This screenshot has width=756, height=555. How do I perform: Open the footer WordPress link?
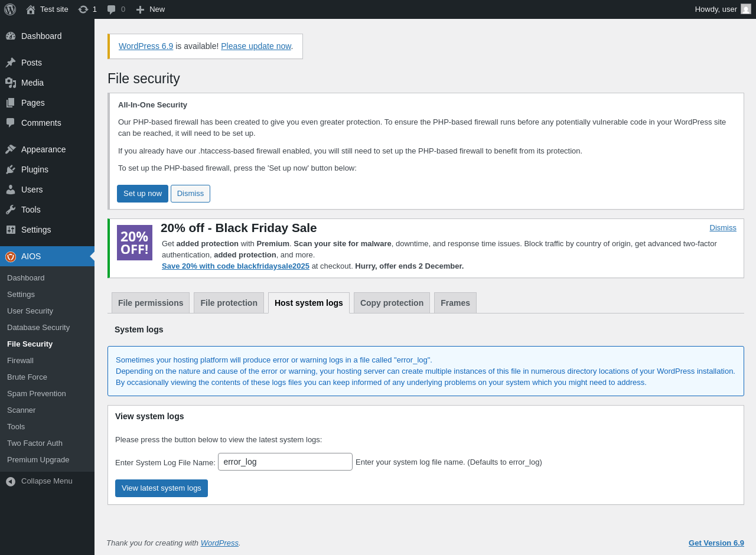pos(220,543)
